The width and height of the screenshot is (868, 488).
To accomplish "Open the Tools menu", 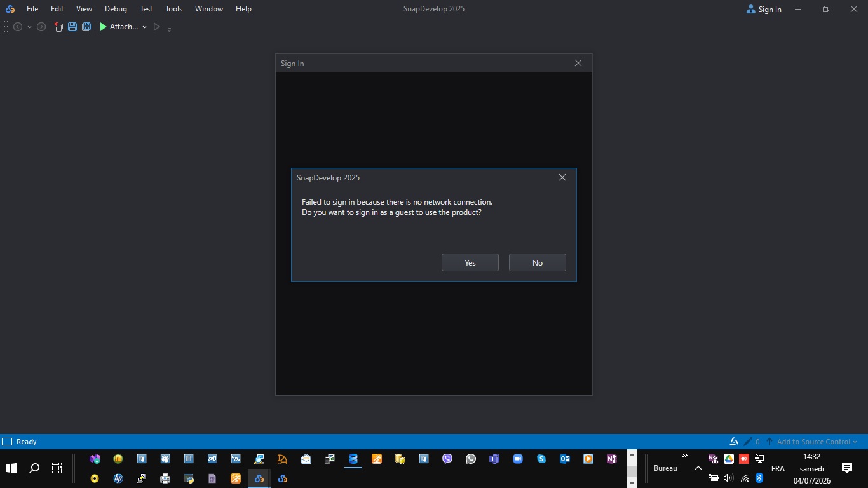I will (173, 9).
